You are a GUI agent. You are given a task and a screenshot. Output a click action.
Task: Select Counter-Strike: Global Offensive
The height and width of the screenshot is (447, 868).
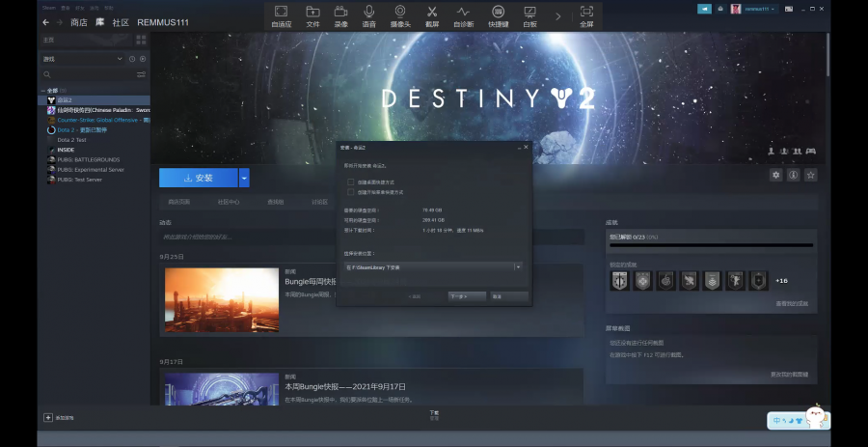click(x=94, y=120)
